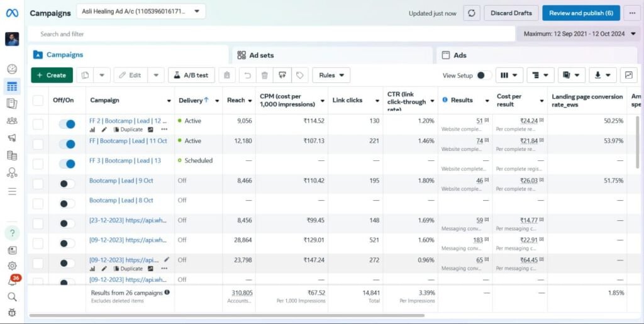Open the charts icon at toolbar right end
The width and height of the screenshot is (644, 324).
coord(628,75)
